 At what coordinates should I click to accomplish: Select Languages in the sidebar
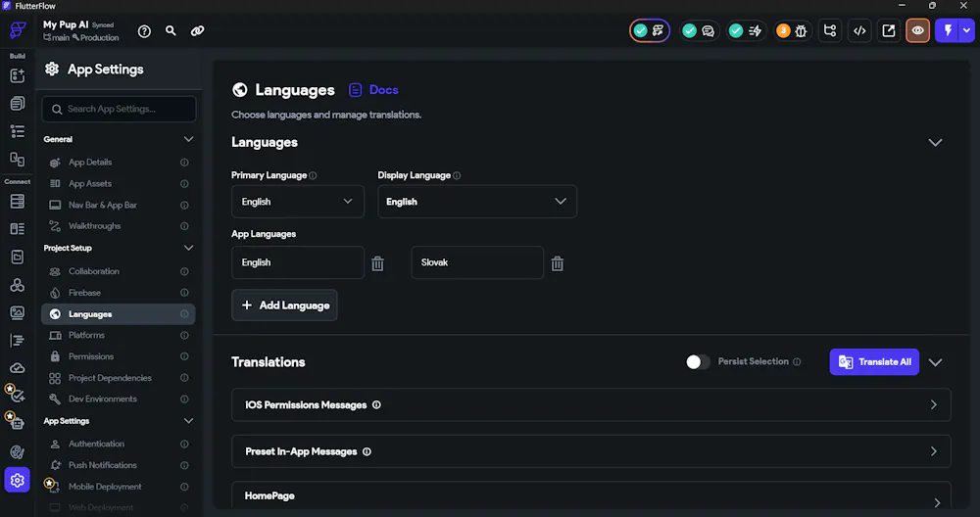[119, 314]
